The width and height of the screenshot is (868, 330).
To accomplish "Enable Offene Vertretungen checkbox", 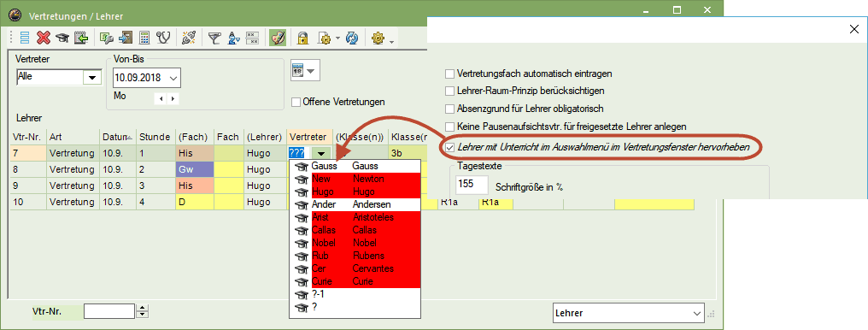I will coord(296,102).
